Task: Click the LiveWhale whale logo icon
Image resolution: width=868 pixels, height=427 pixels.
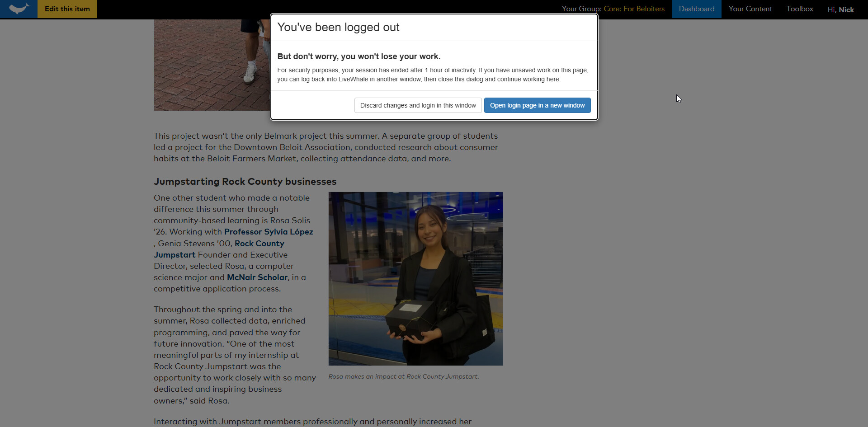Action: [x=19, y=9]
